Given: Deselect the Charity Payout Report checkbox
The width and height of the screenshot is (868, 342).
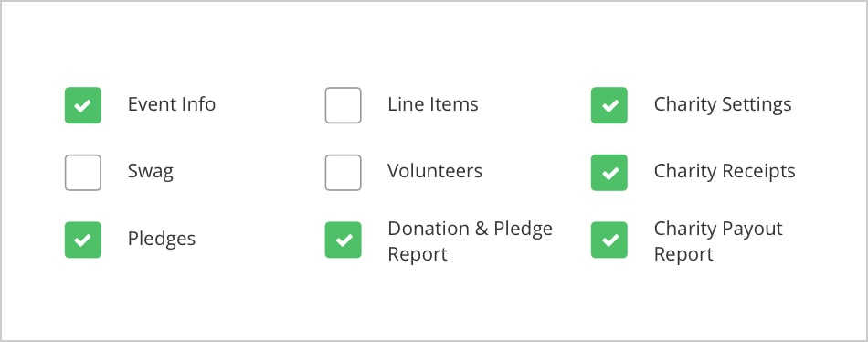Looking at the screenshot, I should pos(609,240).
